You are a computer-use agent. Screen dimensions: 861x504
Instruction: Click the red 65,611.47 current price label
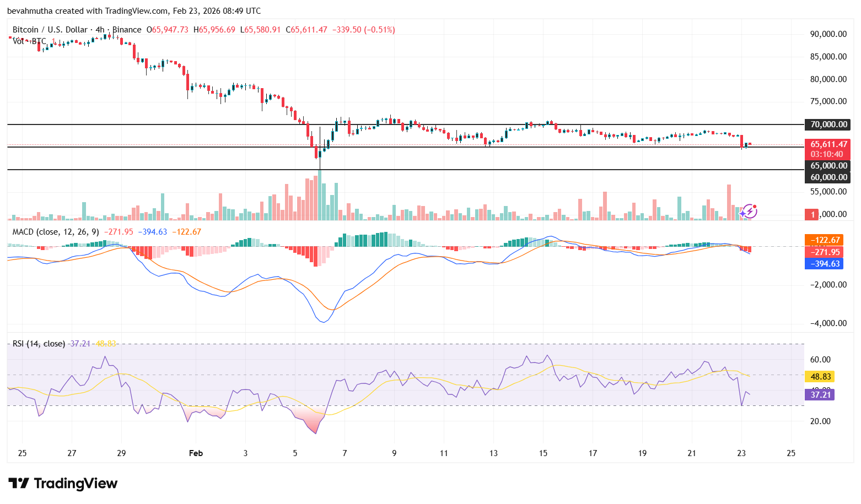click(x=828, y=144)
